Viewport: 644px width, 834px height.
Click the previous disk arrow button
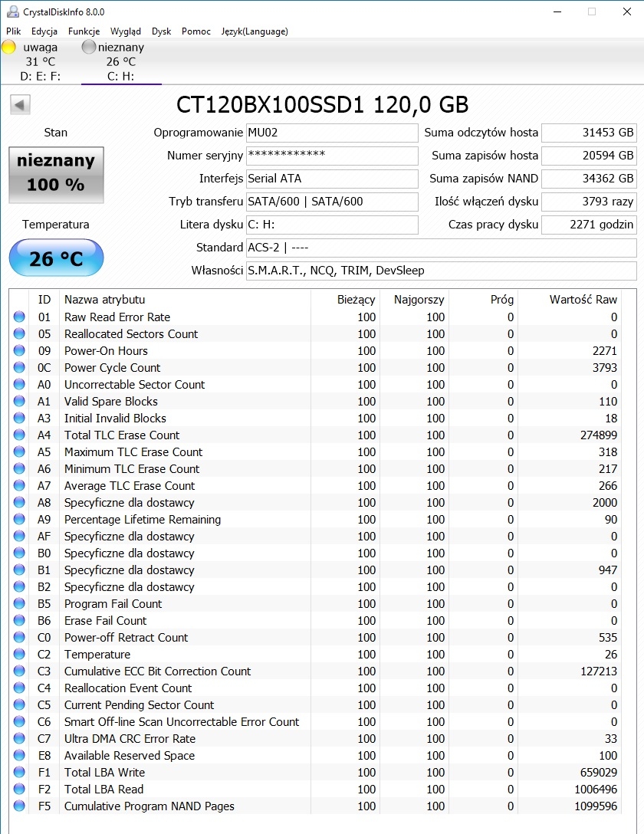click(20, 105)
